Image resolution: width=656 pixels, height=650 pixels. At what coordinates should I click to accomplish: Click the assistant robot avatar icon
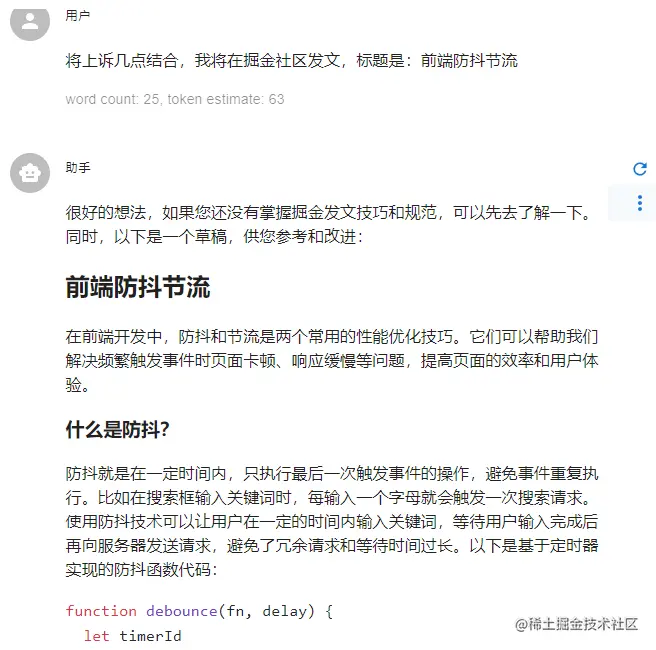pos(30,173)
